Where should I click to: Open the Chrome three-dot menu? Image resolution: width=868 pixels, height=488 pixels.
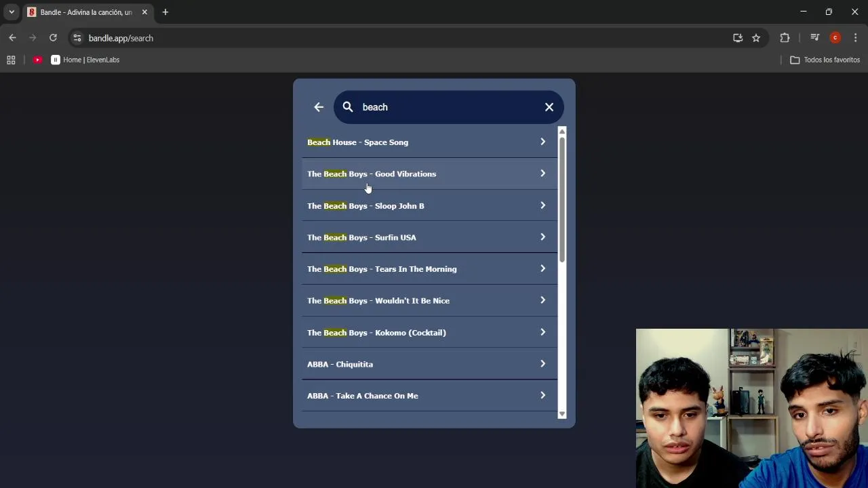[x=855, y=38]
